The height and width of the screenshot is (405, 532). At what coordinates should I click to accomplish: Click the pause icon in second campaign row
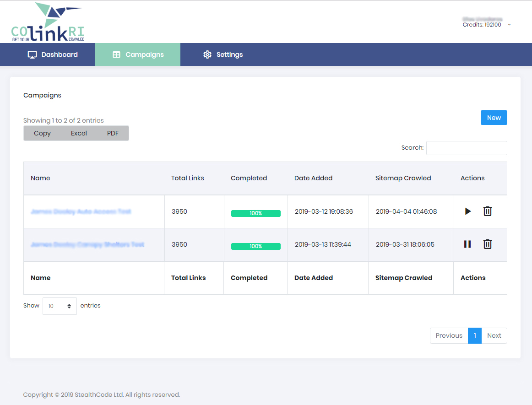coord(467,244)
